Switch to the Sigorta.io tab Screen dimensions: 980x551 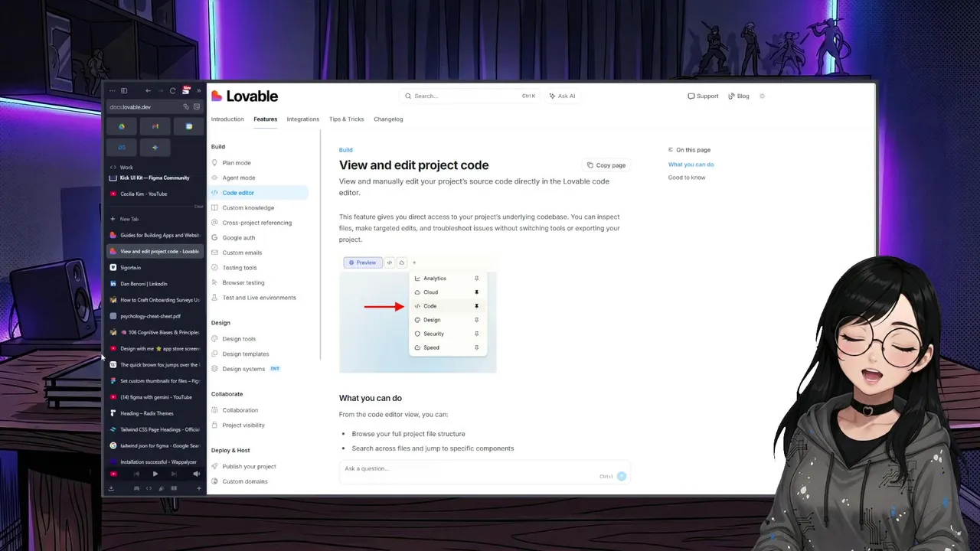tap(155, 267)
